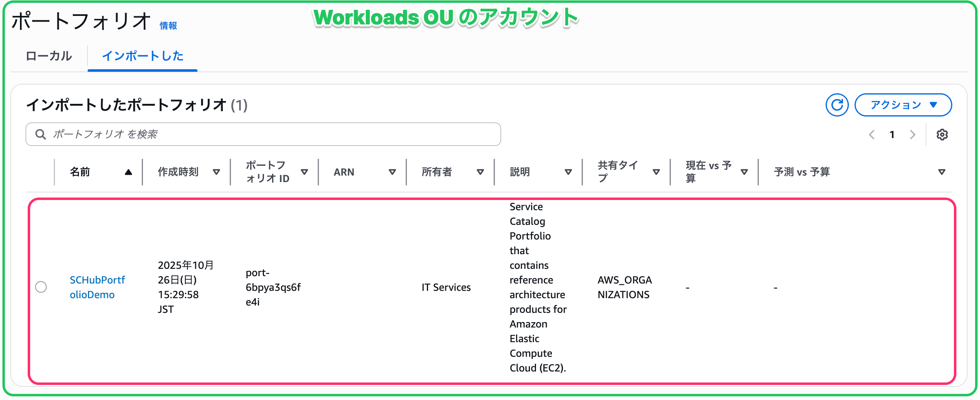This screenshot has height=400, width=980.
Task: Select the SCHubPortfolioDemo radio button
Action: (41, 287)
